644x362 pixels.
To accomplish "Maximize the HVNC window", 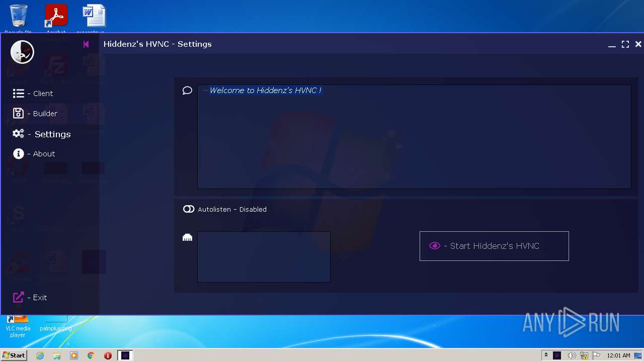I will pos(625,44).
